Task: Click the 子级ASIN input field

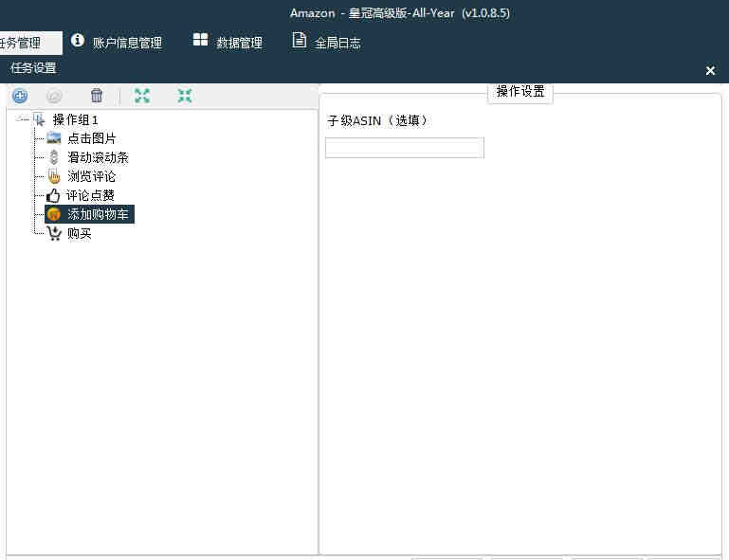Action: point(405,147)
